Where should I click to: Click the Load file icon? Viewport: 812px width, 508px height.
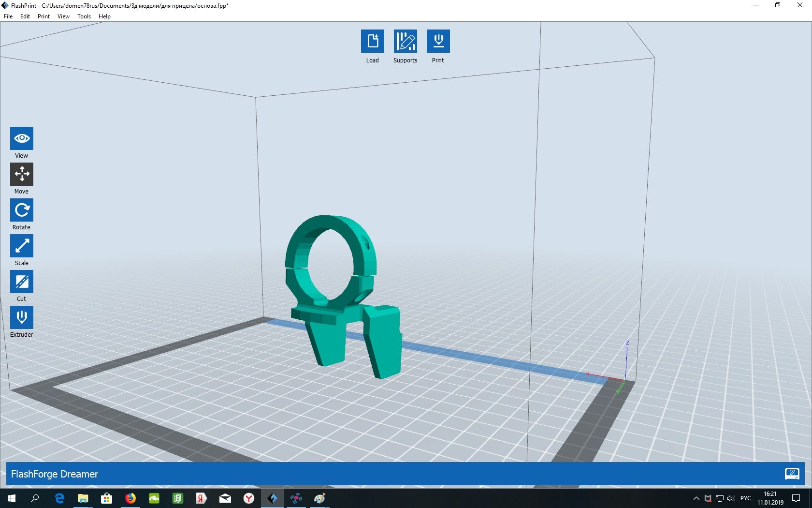[x=372, y=42]
